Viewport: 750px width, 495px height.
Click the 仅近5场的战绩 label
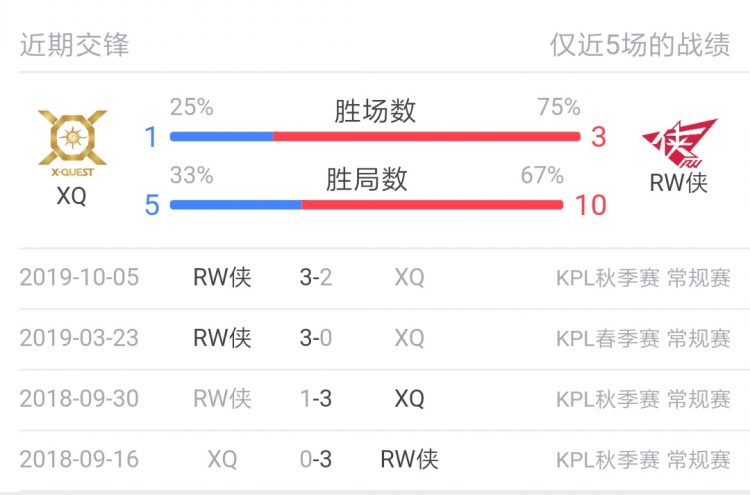[640, 45]
